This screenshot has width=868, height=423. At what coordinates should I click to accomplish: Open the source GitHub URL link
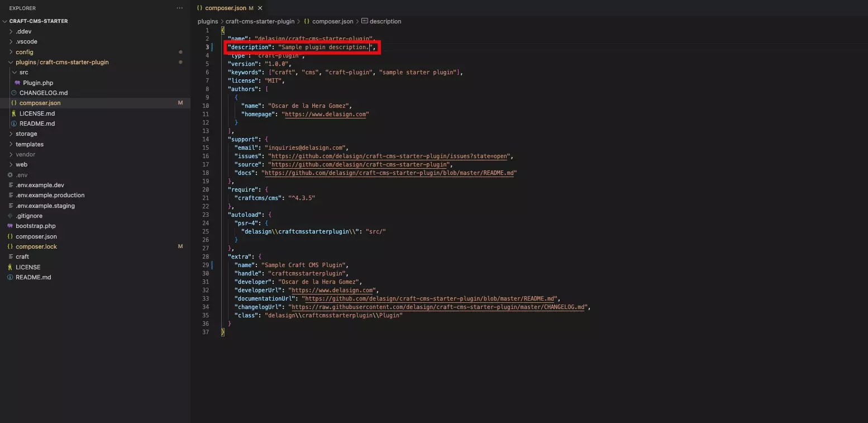[360, 164]
